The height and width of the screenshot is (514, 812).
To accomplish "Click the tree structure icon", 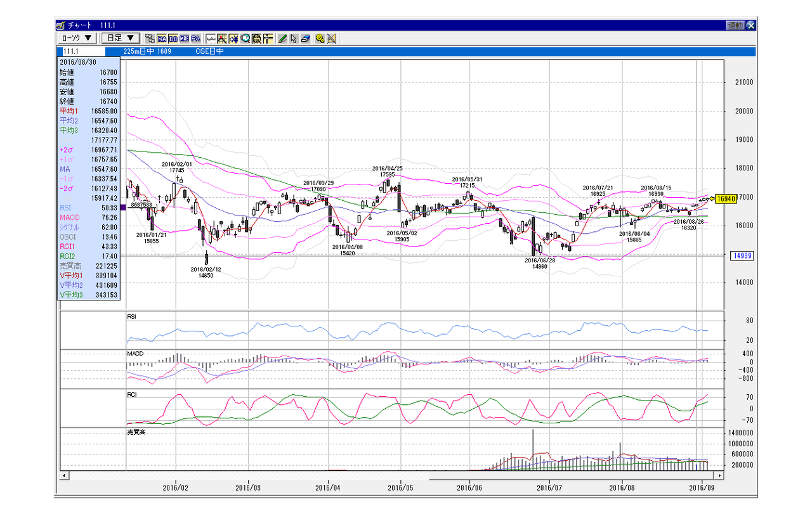I will pyautogui.click(x=150, y=39).
